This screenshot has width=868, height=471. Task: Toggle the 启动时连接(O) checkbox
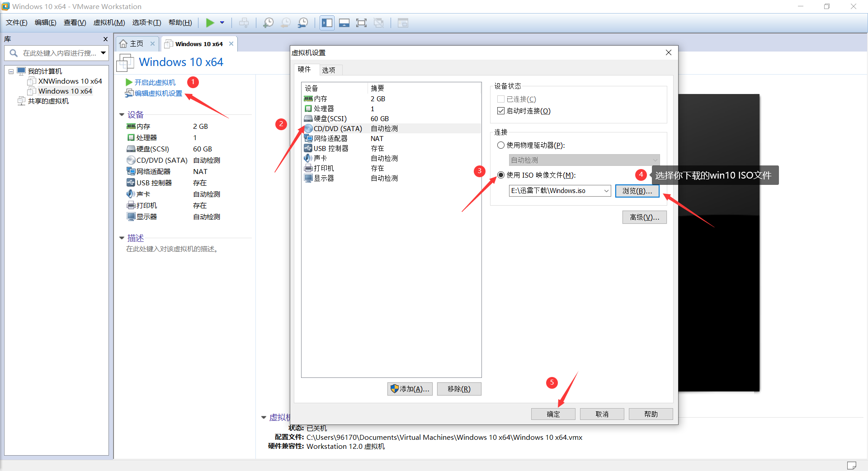click(x=501, y=111)
